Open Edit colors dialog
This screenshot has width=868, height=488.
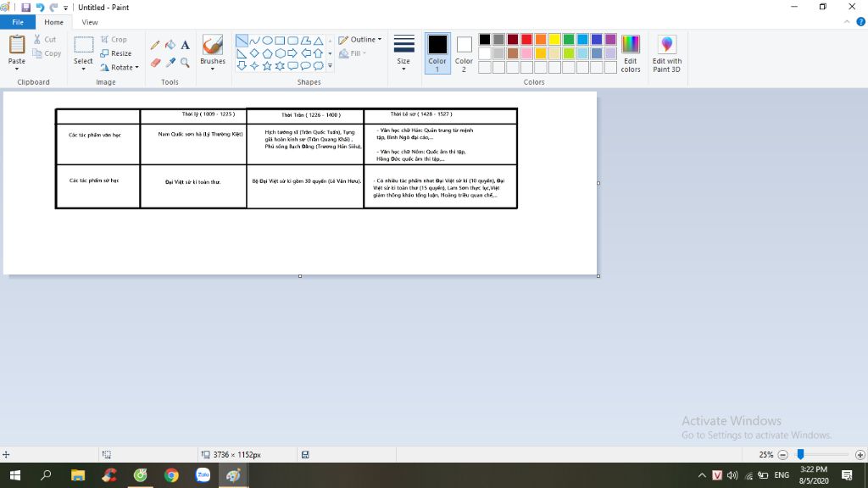click(x=631, y=53)
